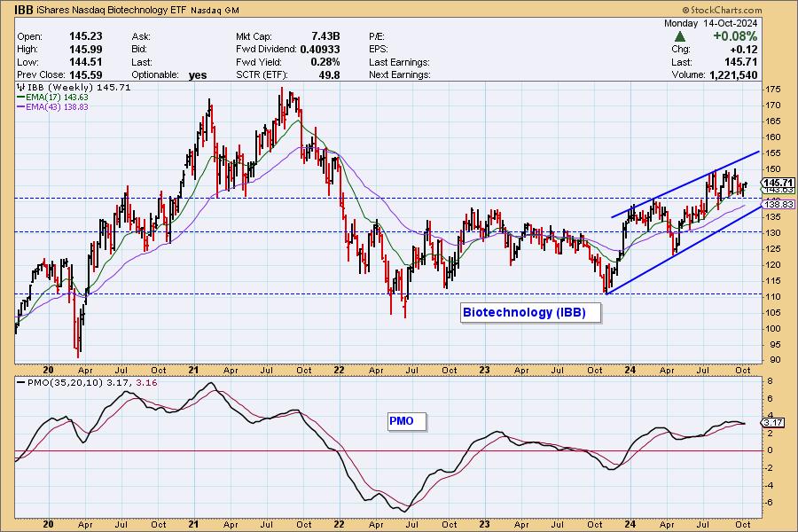Click the purple EMA(43) legend line
The image size is (798, 532).
(x=21, y=107)
